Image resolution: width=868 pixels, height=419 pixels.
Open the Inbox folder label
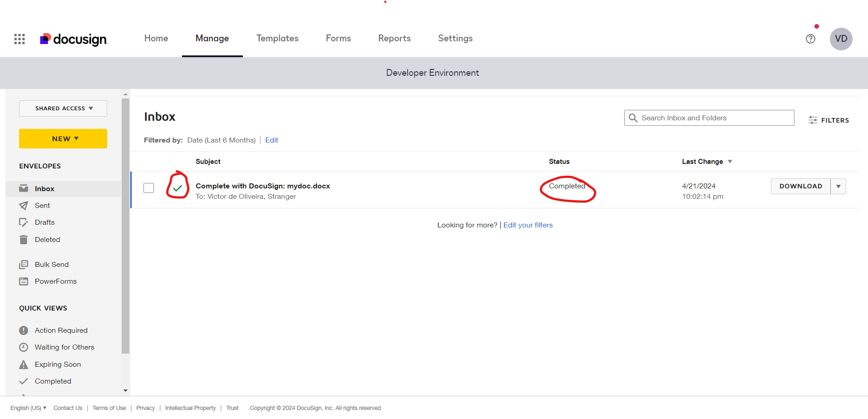point(44,189)
